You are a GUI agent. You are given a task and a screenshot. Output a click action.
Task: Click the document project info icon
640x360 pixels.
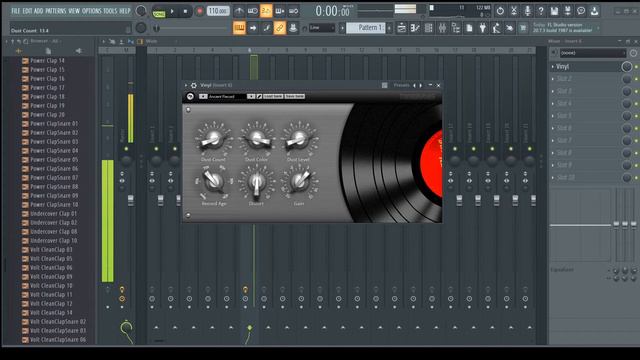pyautogui.click(x=469, y=28)
